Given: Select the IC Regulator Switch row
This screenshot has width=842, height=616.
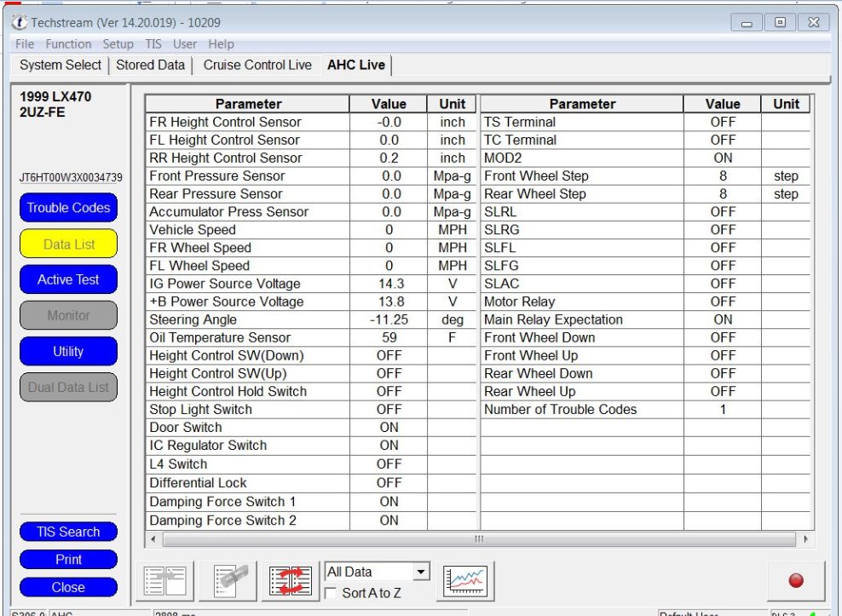Looking at the screenshot, I should pos(311,446).
